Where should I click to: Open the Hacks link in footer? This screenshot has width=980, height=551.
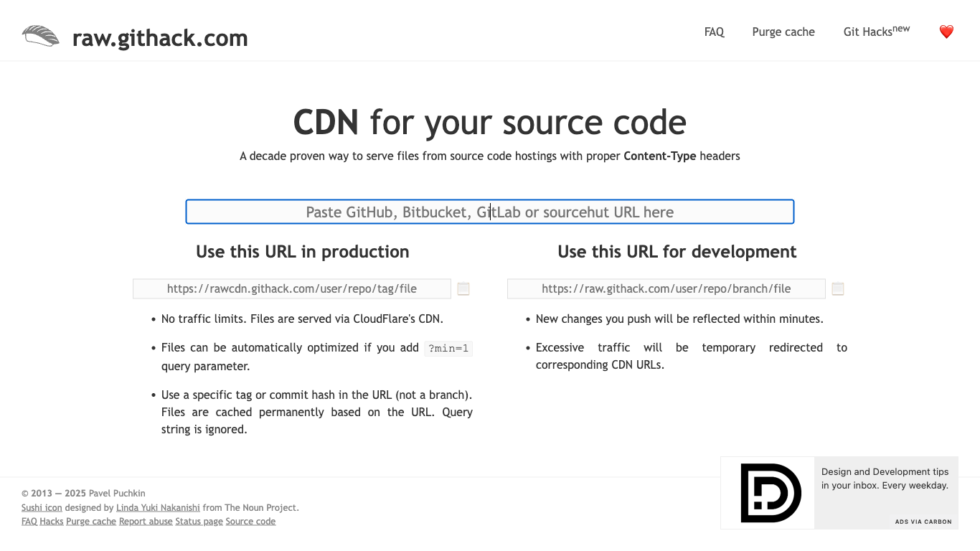(x=52, y=521)
